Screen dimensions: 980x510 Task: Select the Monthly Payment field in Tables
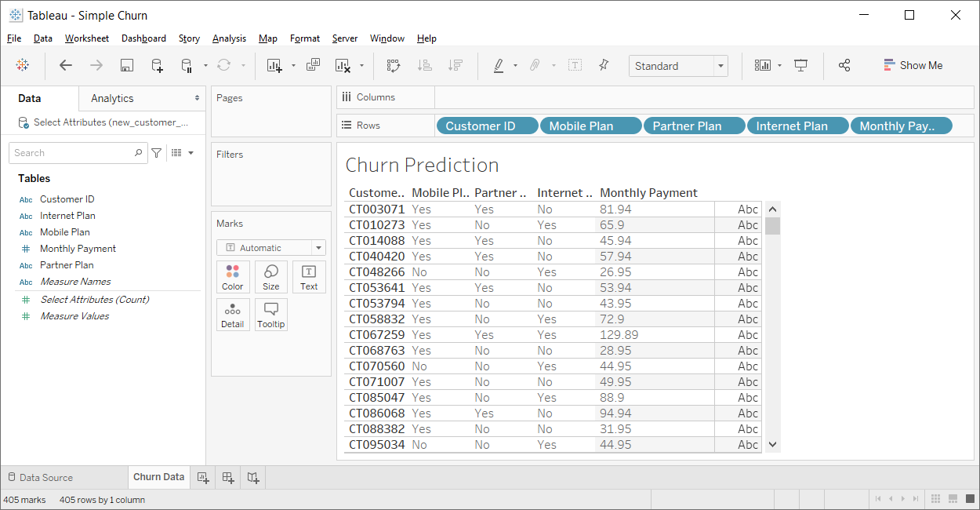tap(78, 249)
